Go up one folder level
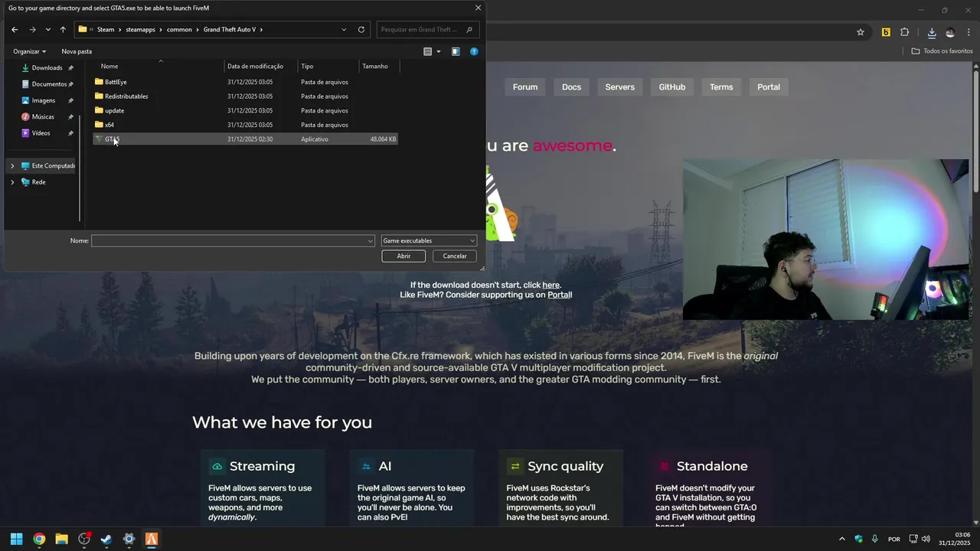 (63, 30)
